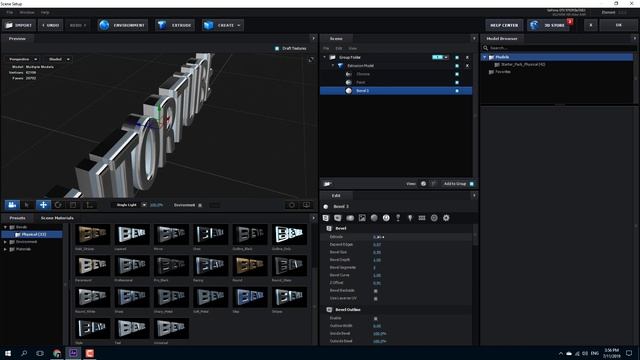
Task: Collapse the Group Folder tree arrow
Action: (324, 58)
